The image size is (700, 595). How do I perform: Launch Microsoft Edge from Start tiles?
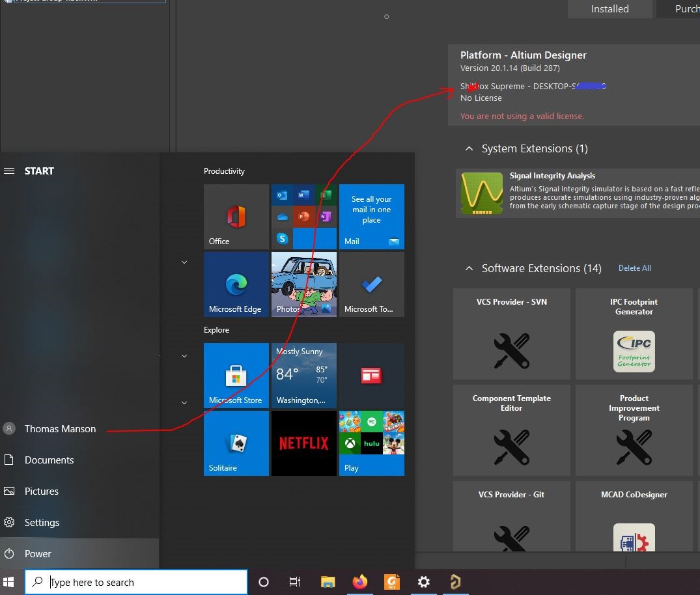click(236, 284)
